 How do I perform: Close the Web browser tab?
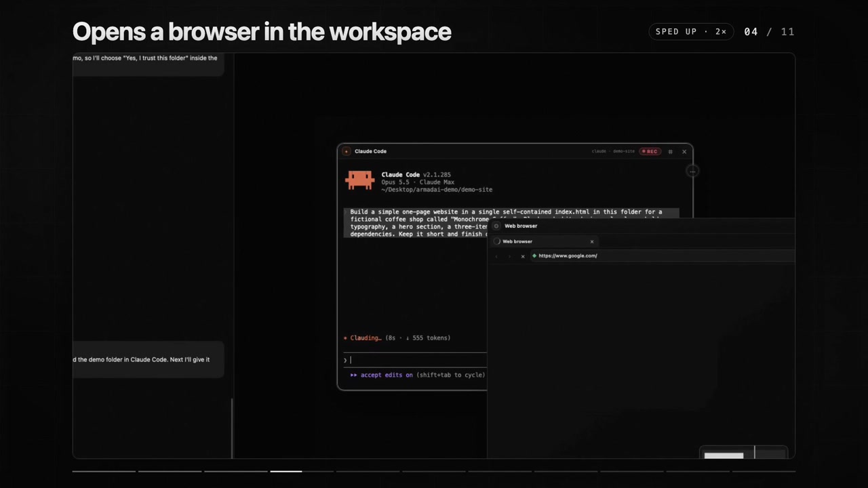(x=591, y=241)
